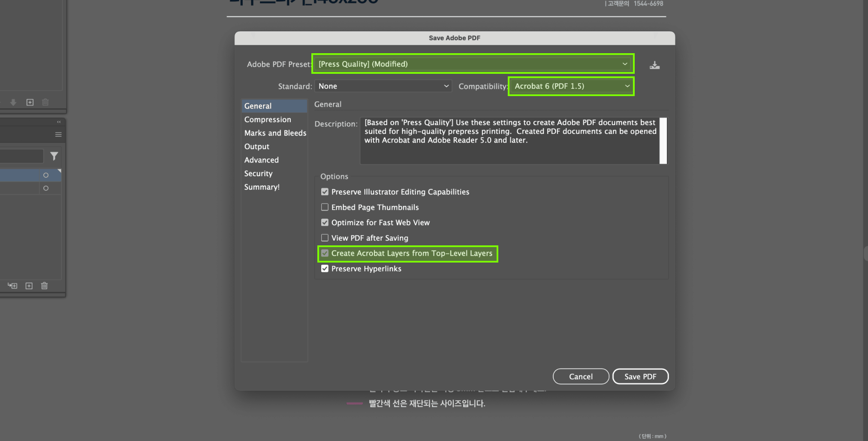Click the 'Compatibility:' label
The width and height of the screenshot is (868, 441).
point(483,86)
